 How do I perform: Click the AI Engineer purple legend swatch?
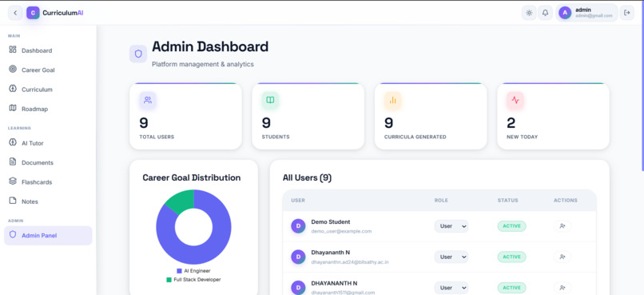(x=179, y=271)
